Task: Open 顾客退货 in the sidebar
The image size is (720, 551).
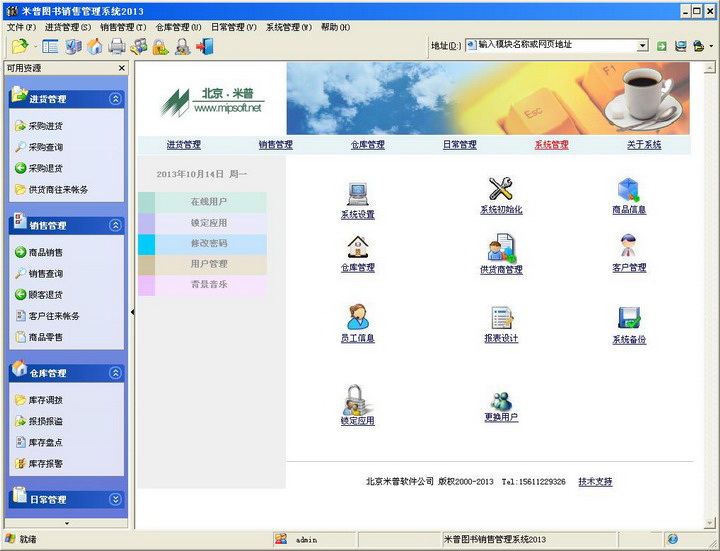Action: 39,294
